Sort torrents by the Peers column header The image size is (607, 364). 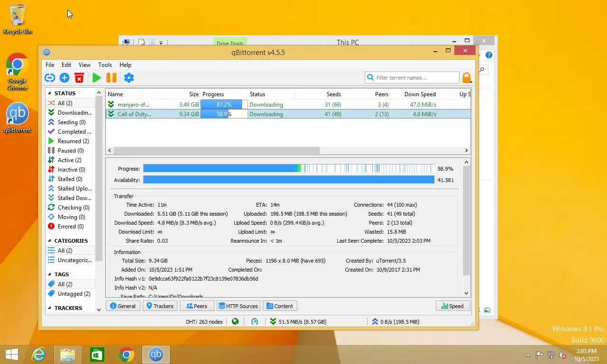[367, 94]
